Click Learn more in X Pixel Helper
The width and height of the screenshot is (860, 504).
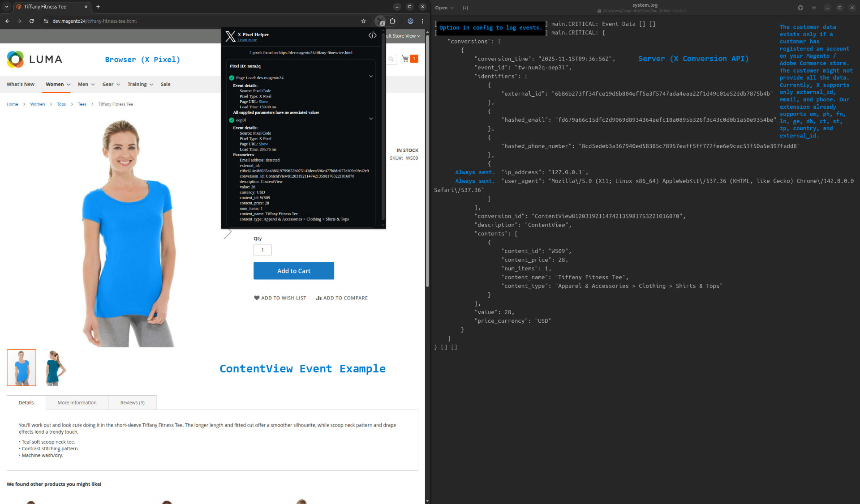pyautogui.click(x=247, y=40)
